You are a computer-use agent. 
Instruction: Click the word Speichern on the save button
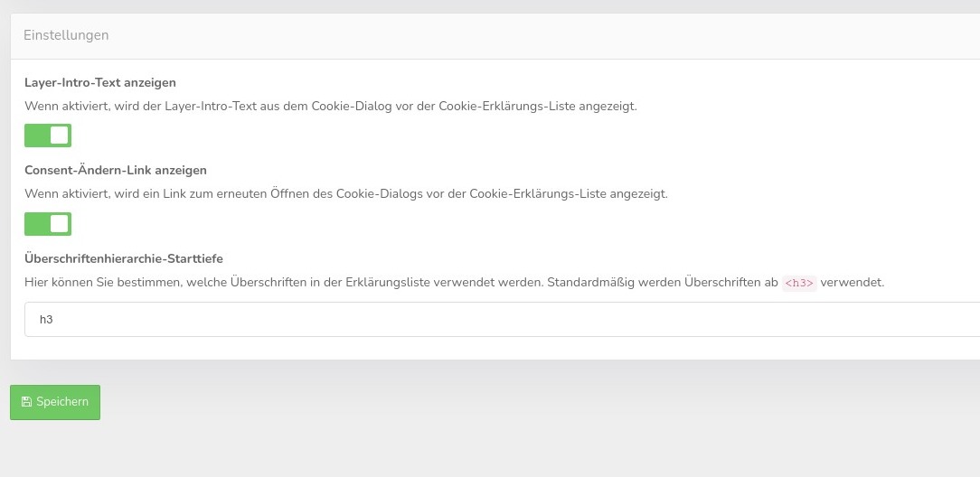(62, 402)
